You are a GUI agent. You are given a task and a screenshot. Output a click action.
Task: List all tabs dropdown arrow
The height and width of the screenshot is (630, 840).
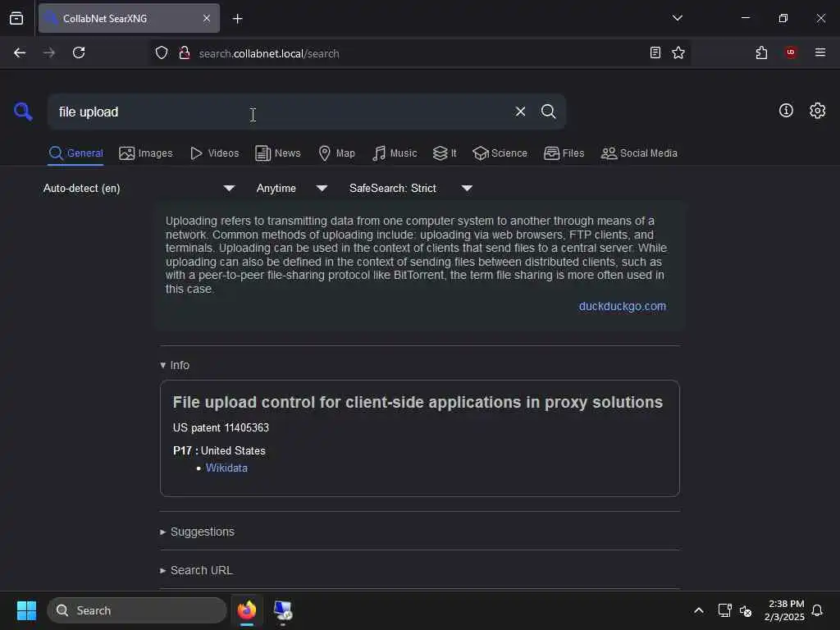click(677, 18)
